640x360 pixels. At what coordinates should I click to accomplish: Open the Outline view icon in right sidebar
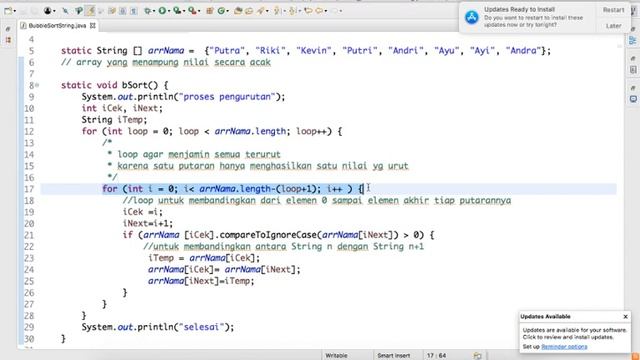point(633,40)
